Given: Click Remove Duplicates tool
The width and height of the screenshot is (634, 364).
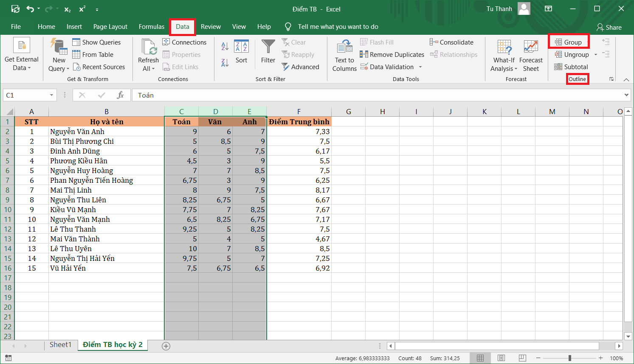Looking at the screenshot, I should (x=392, y=54).
